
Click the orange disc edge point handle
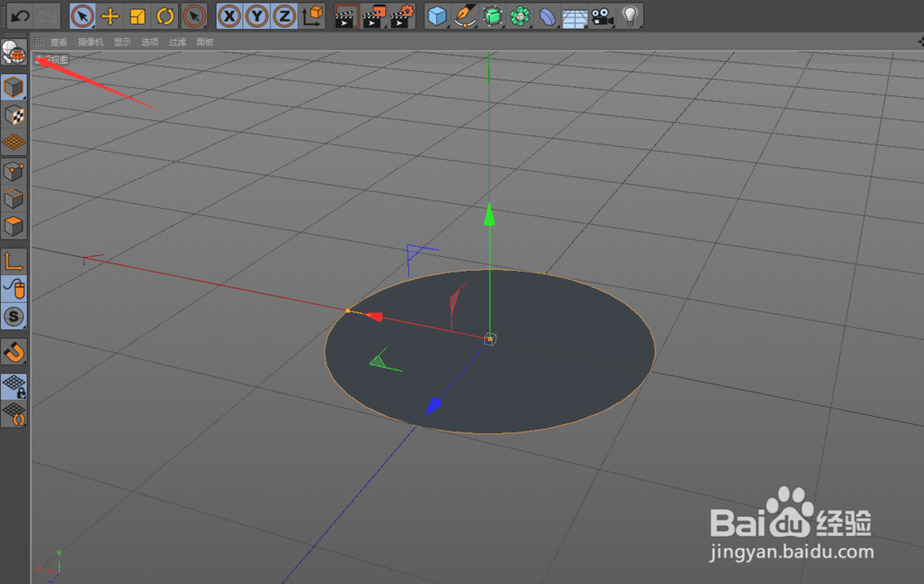tap(347, 310)
